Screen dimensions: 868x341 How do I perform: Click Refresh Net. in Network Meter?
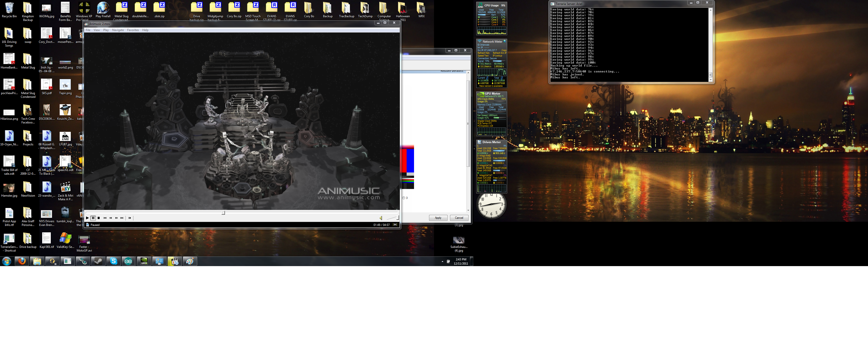tap(483, 53)
